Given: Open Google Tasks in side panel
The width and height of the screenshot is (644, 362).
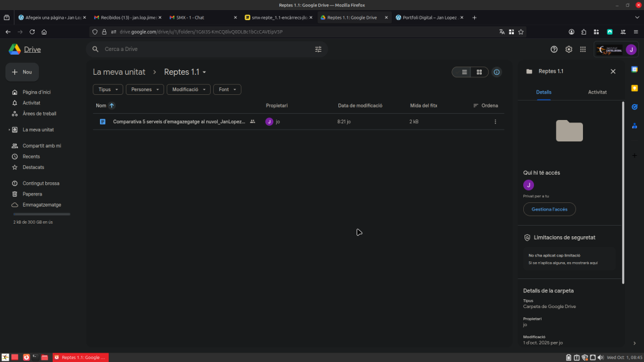Looking at the screenshot, I should pos(635,107).
